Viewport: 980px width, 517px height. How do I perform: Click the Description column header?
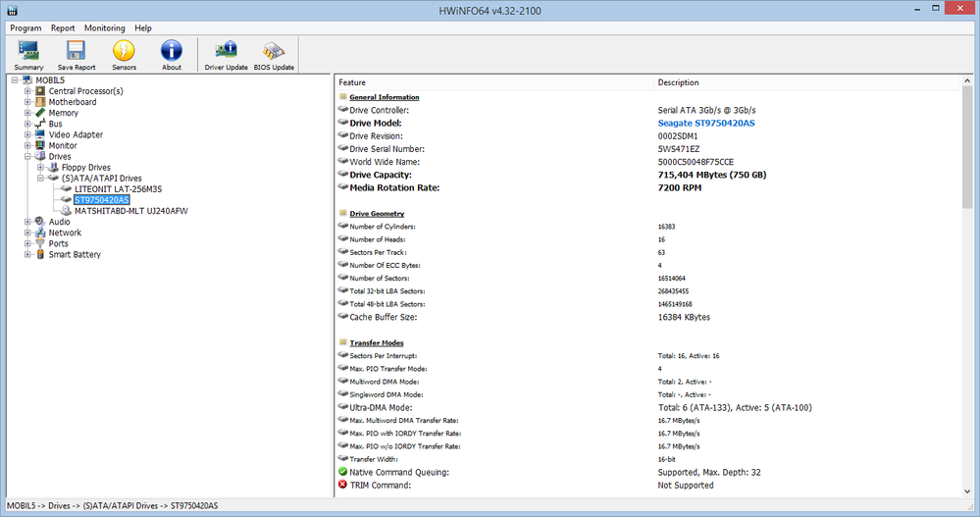806,82
